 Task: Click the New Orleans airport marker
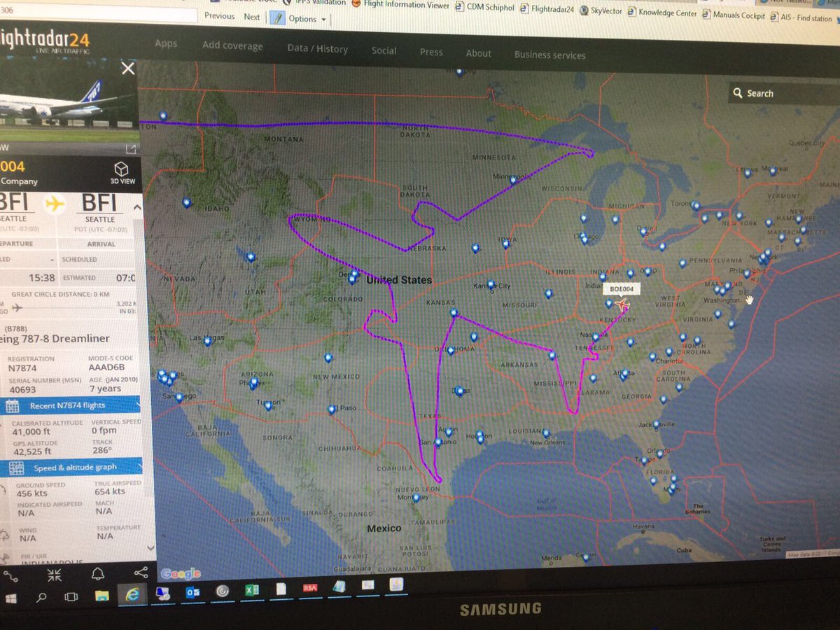[547, 434]
